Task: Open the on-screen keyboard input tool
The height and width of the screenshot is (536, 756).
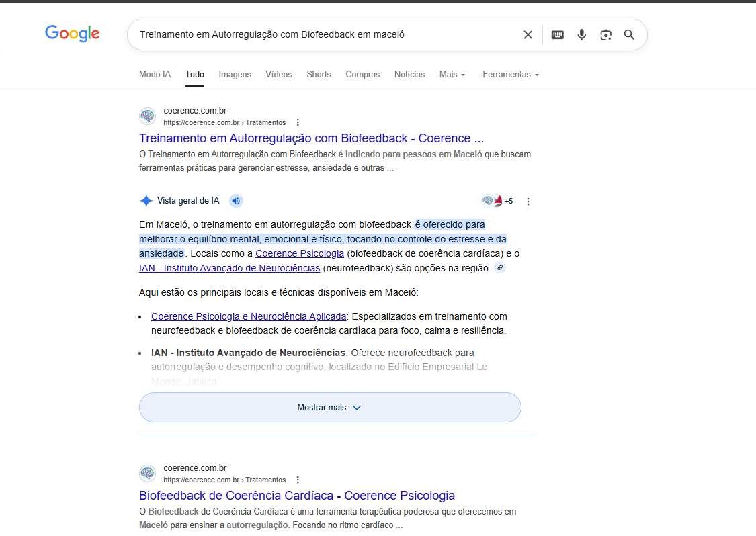Action: click(557, 35)
